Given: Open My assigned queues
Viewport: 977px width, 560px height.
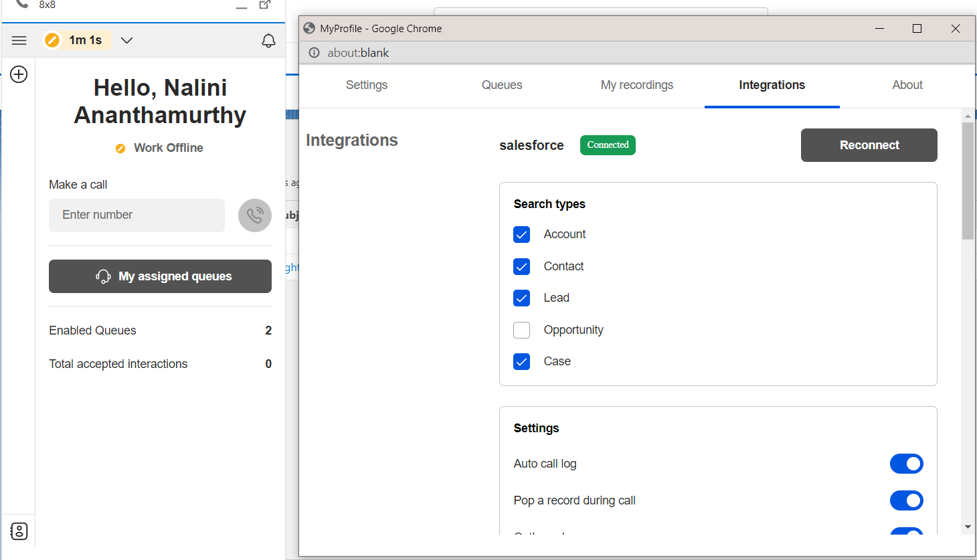Looking at the screenshot, I should tap(160, 276).
